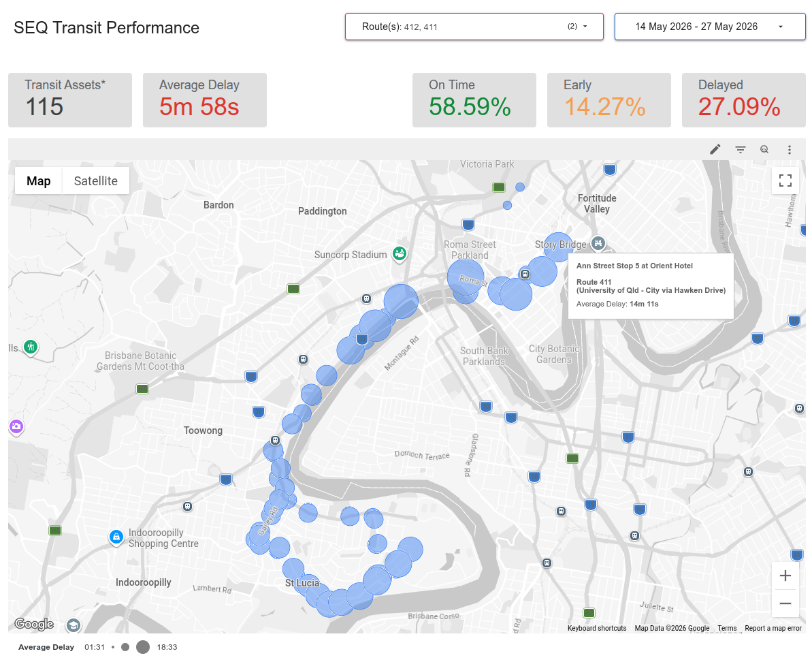Click the Indooroopilly Shopping Centre marker

coord(116,537)
